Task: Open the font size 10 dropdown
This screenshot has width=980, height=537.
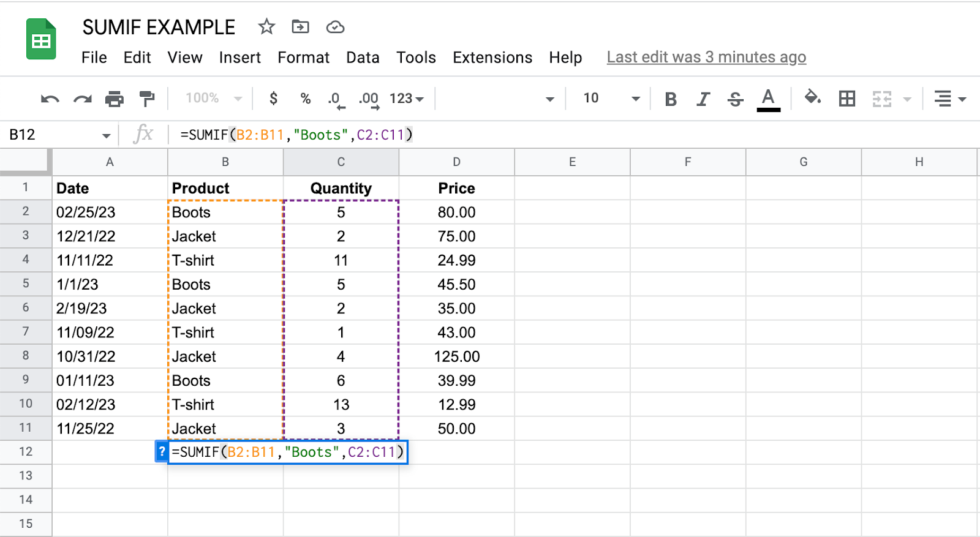Action: [611, 99]
